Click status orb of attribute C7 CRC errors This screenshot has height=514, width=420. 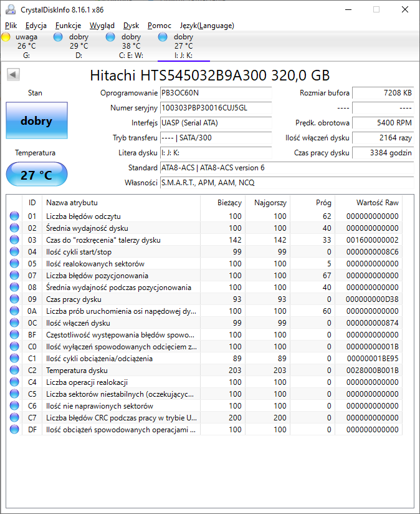[14, 417]
